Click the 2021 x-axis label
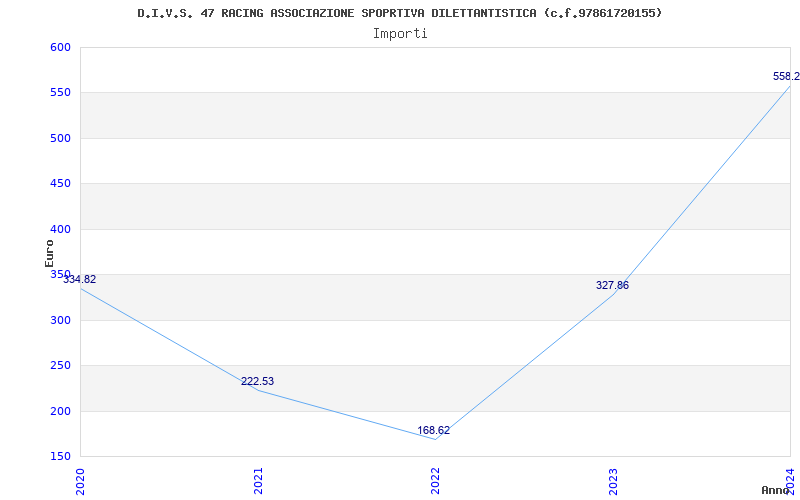Screen dimensions: 800x500 [x=259, y=480]
